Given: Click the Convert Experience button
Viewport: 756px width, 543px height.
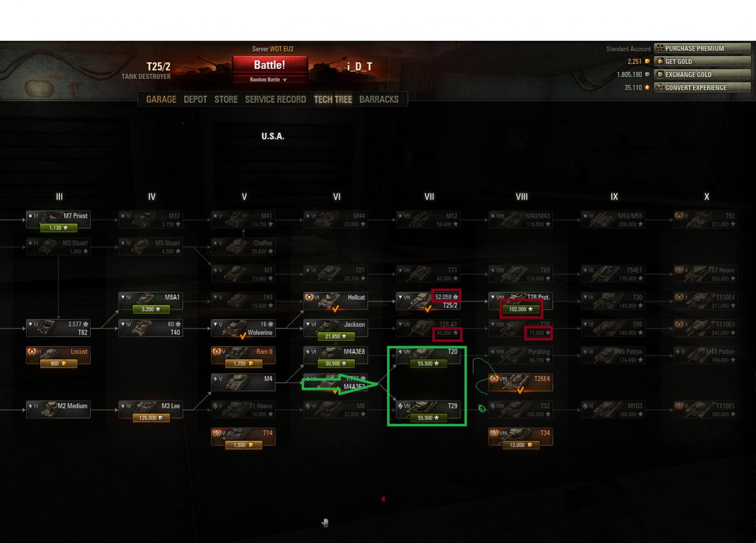Looking at the screenshot, I should pos(702,88).
